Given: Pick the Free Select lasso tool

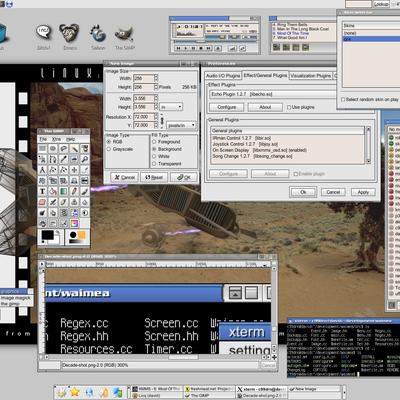Looking at the screenshot, I should click(x=64, y=148).
